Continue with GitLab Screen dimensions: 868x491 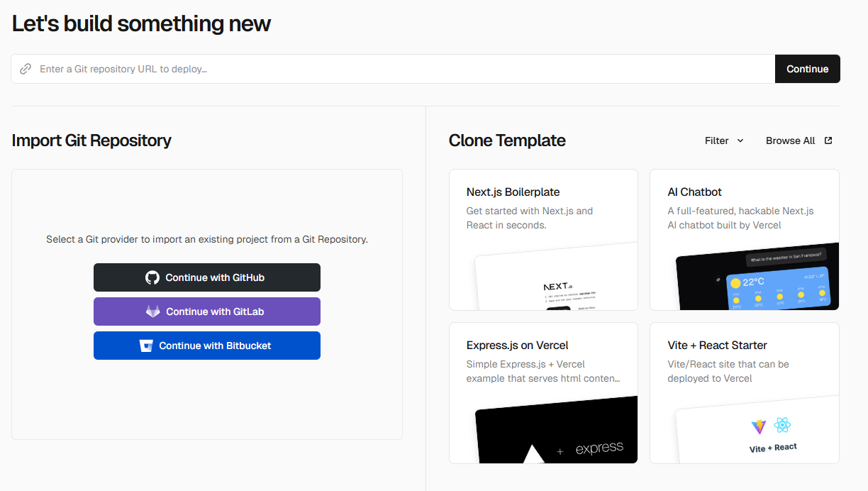click(207, 311)
